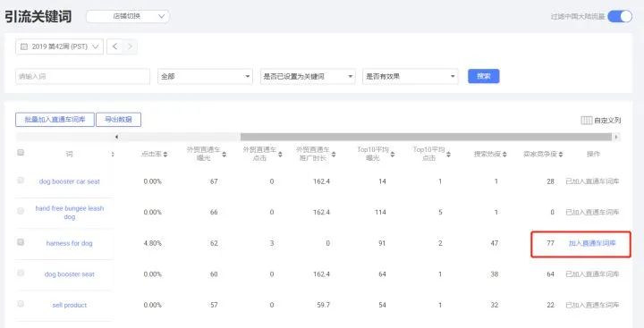Sort by 外贸直通车推广时长 column
This screenshot has width=644, height=328.
point(334,155)
